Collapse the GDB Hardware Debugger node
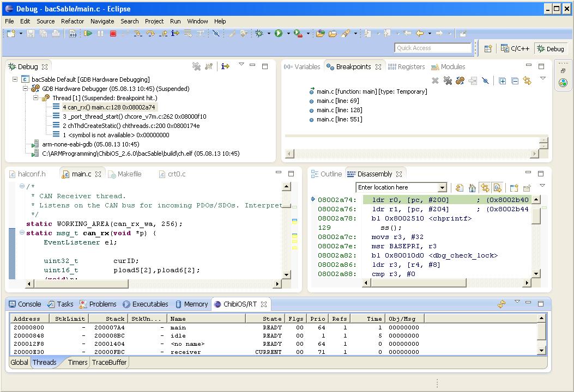This screenshot has height=392, width=574. point(25,88)
